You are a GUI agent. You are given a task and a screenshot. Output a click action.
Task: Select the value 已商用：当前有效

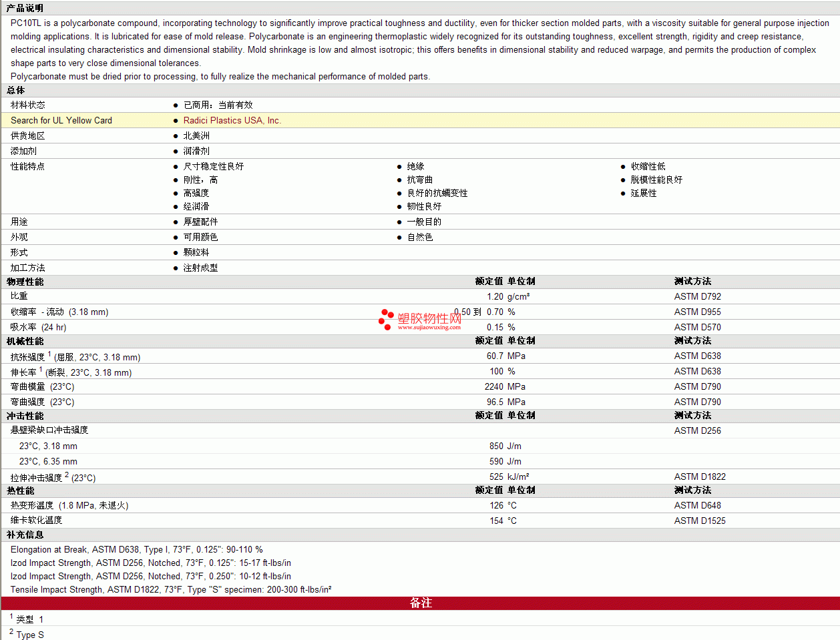pos(218,105)
